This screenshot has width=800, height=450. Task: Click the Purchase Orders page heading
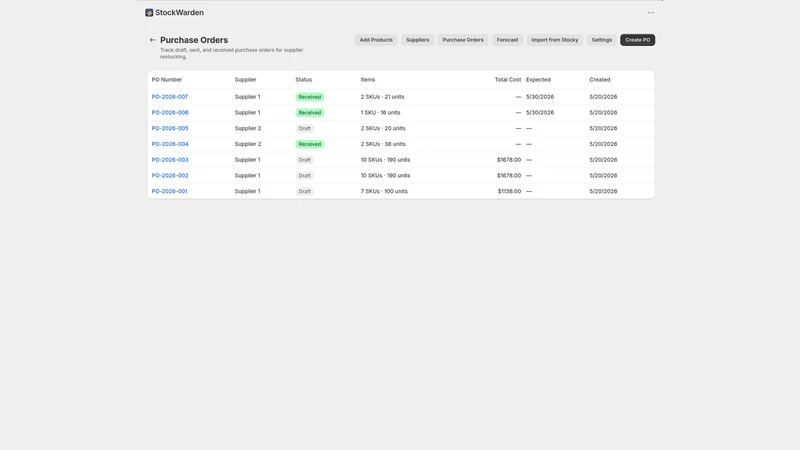[194, 40]
